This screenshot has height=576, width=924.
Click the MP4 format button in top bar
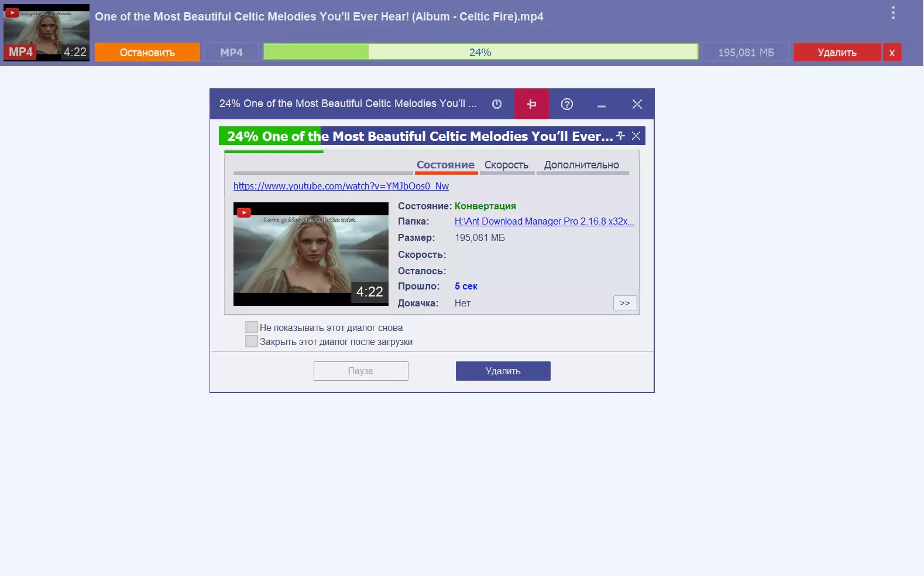(231, 52)
